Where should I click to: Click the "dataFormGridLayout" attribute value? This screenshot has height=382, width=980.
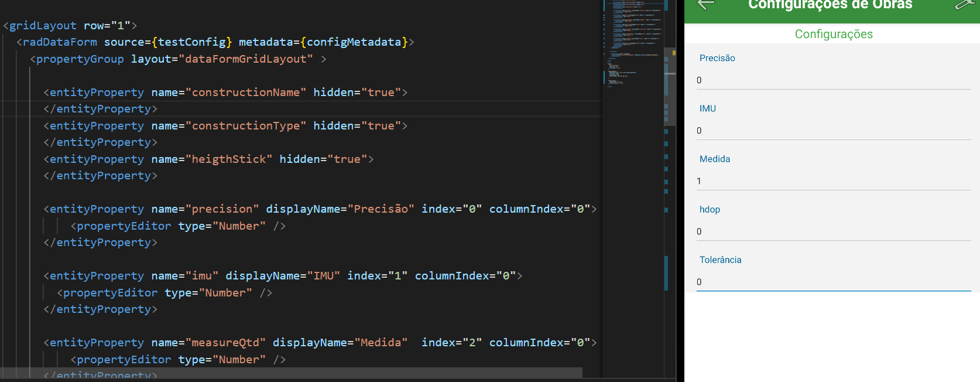[x=246, y=59]
